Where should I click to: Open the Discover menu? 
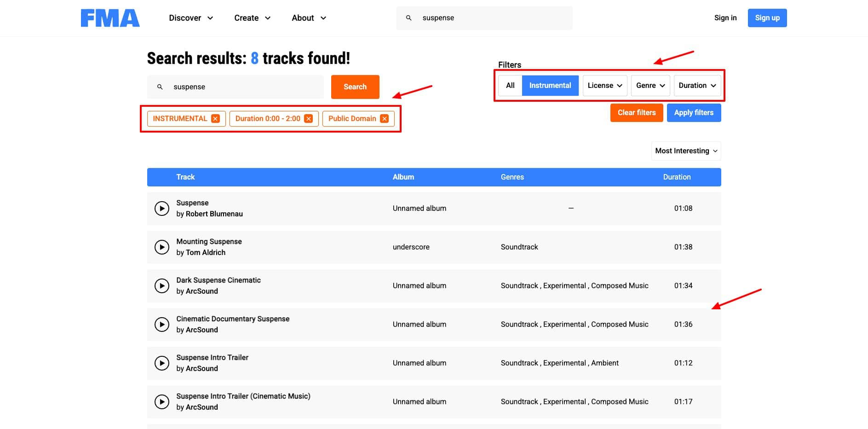tap(191, 18)
